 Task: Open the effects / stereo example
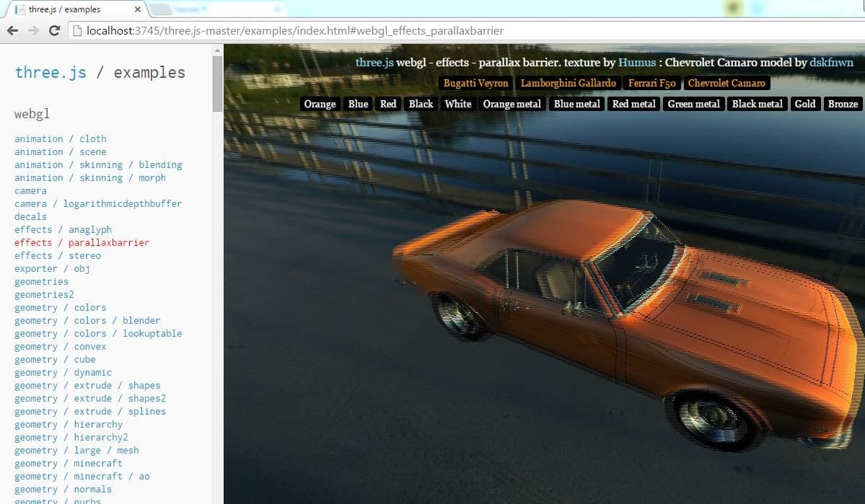tap(58, 256)
